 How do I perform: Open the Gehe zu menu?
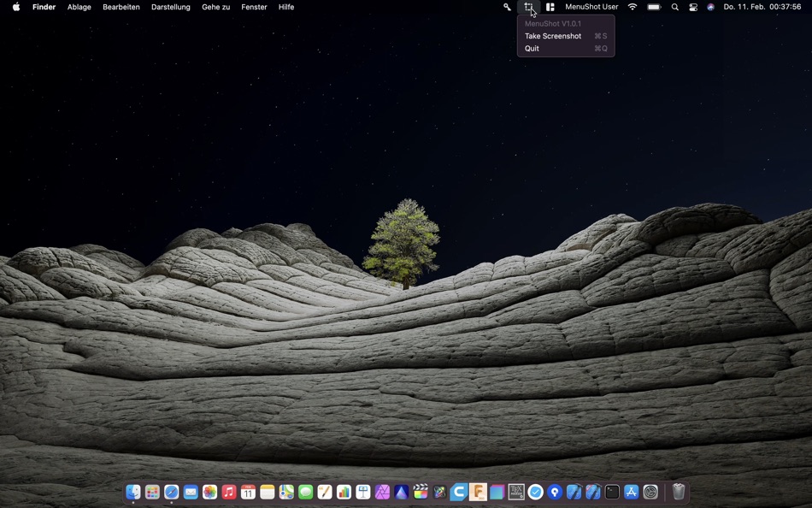(215, 7)
